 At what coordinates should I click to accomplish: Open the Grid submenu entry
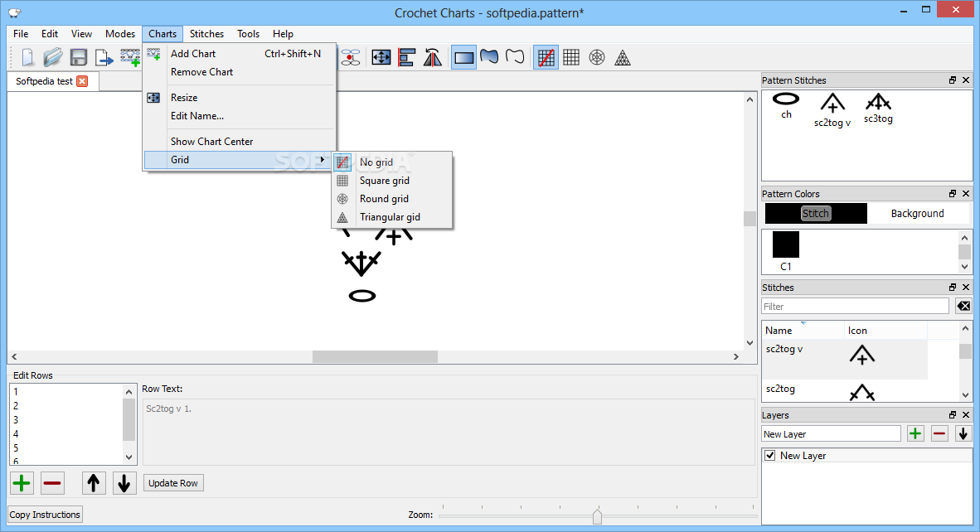tap(238, 160)
